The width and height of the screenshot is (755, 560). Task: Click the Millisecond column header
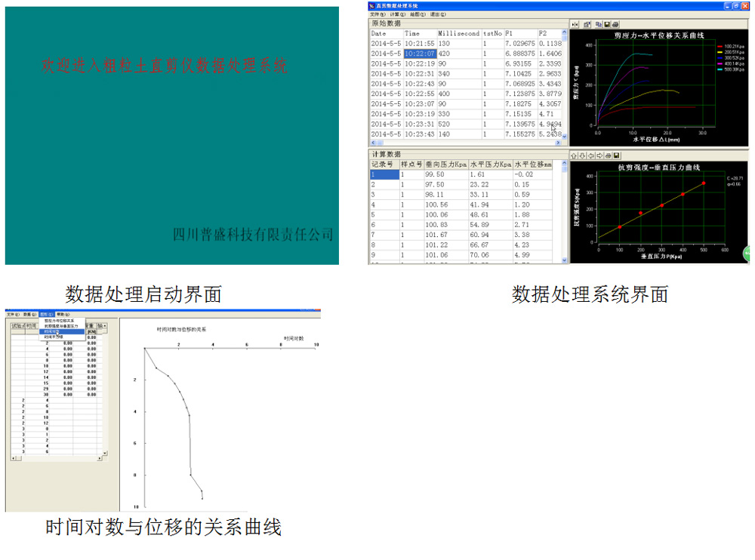[x=458, y=33]
